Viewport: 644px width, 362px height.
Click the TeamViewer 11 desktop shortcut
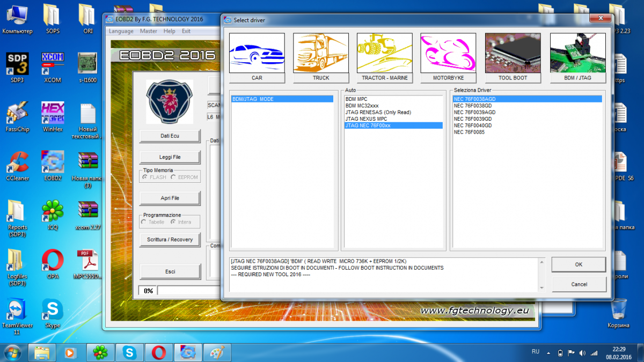(x=17, y=316)
